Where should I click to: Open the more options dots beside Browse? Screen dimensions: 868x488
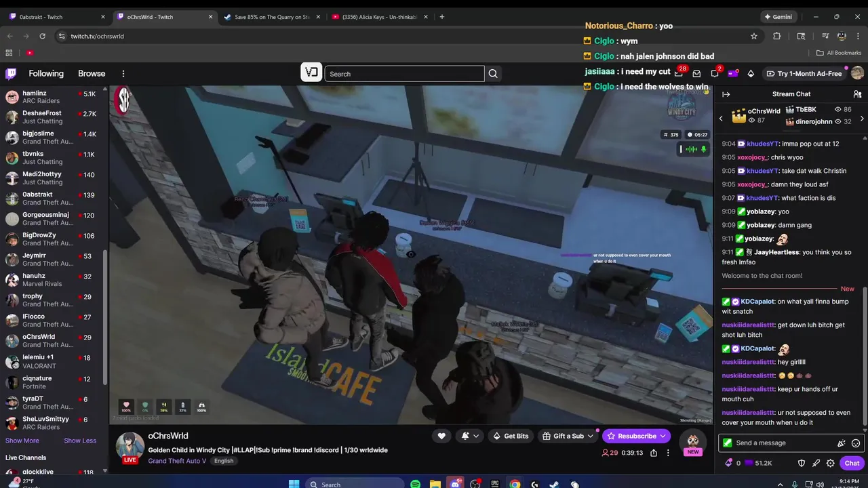coord(123,73)
